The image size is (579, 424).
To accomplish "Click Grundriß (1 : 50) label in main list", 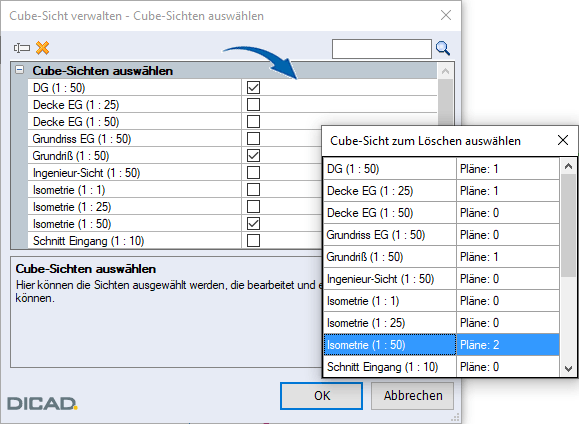I will point(71,156).
